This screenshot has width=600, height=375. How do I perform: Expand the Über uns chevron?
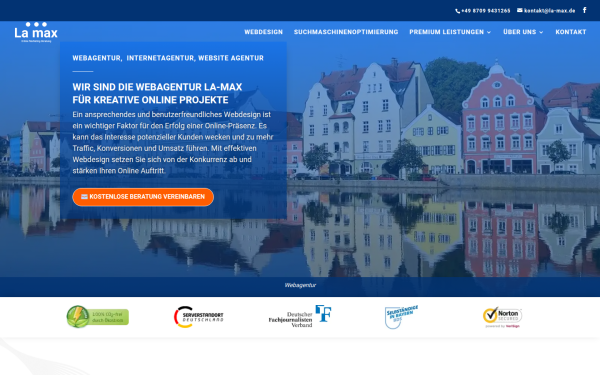click(x=541, y=32)
